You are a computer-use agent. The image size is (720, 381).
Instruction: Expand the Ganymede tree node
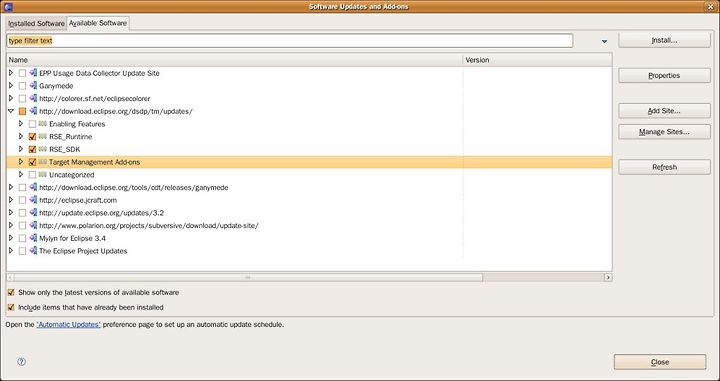coord(11,86)
